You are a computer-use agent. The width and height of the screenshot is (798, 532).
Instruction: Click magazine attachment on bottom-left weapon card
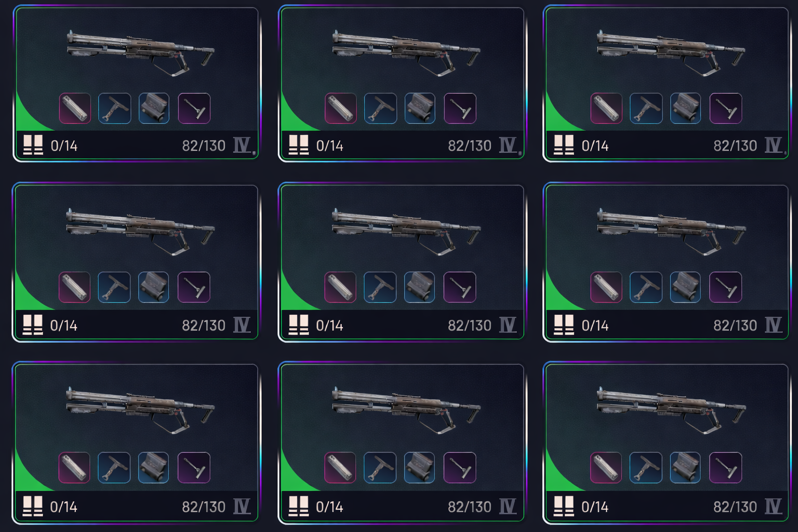(x=154, y=468)
